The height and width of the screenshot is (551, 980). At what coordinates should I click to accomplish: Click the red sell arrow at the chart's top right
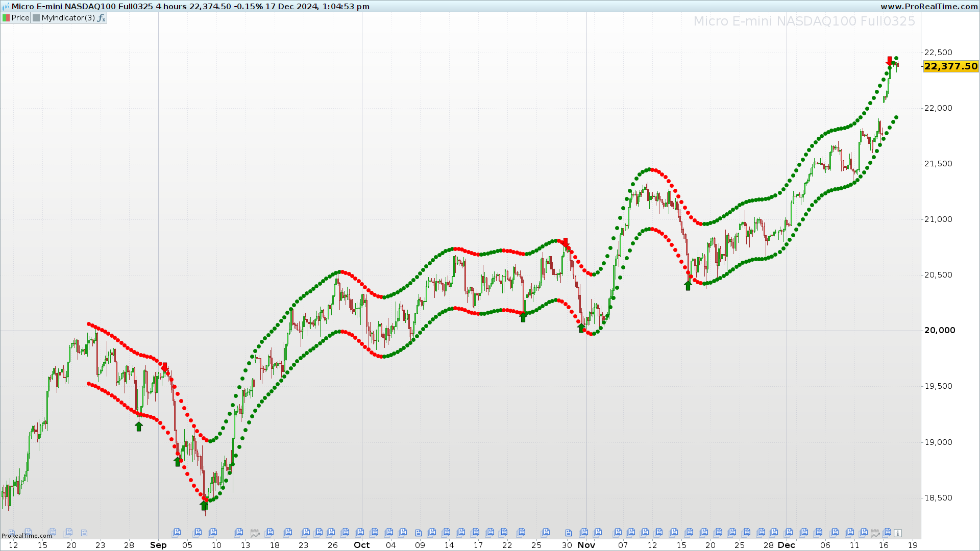click(889, 61)
